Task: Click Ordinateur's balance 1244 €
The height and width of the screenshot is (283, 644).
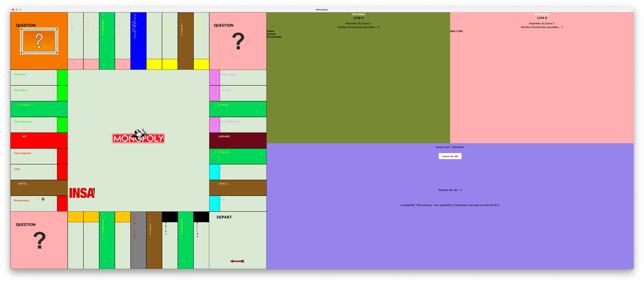Action: tap(542, 18)
